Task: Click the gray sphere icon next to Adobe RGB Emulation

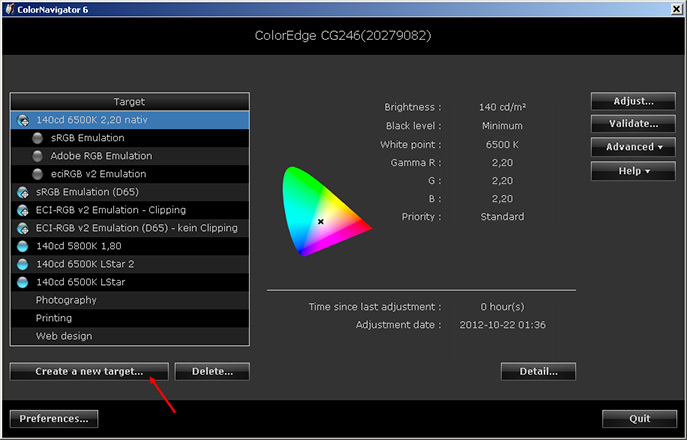Action: pos(38,156)
